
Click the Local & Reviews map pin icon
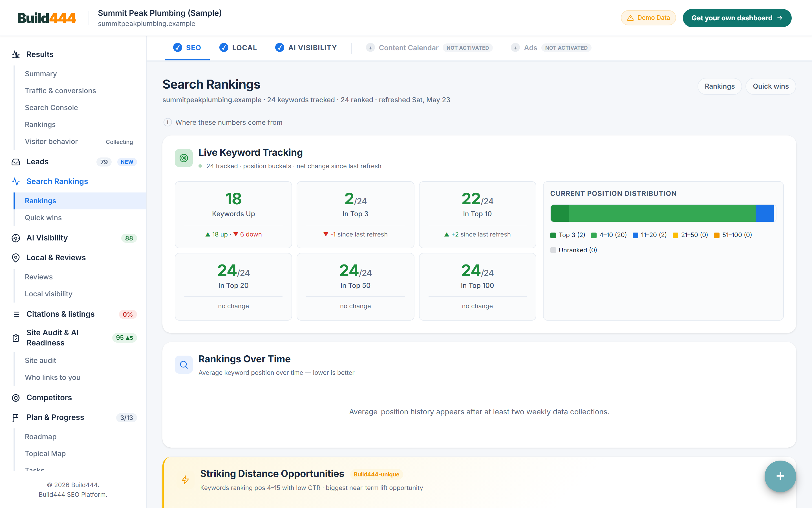point(16,258)
